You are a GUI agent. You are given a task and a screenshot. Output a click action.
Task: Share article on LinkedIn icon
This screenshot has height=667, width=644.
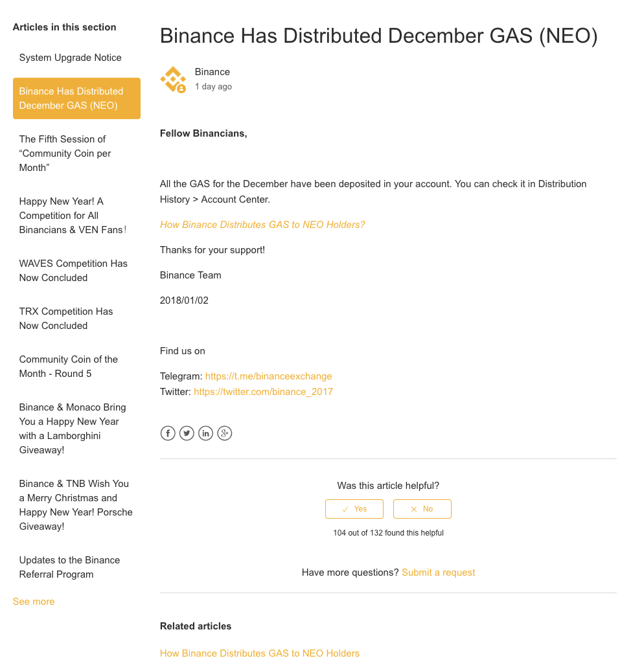[x=205, y=433]
